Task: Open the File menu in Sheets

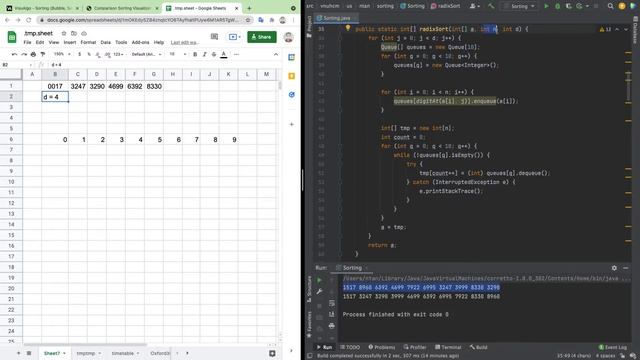Action: pos(27,42)
